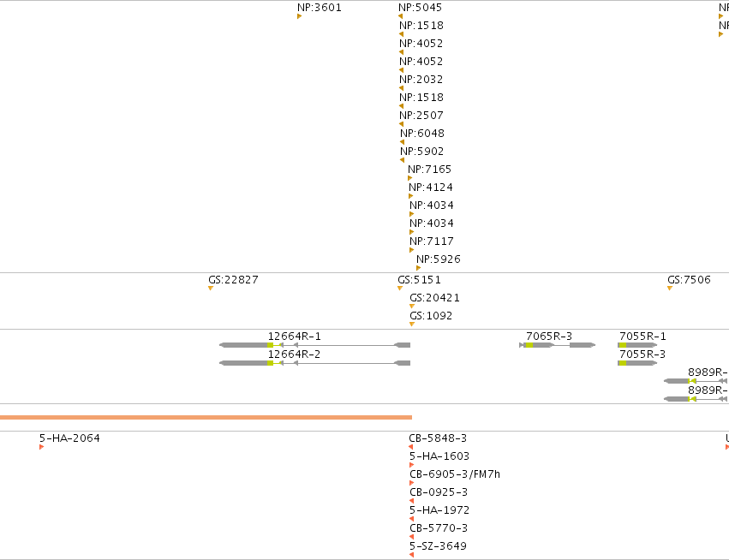Open the 7055R-3 gene model
The image size is (729, 560).
[x=637, y=363]
